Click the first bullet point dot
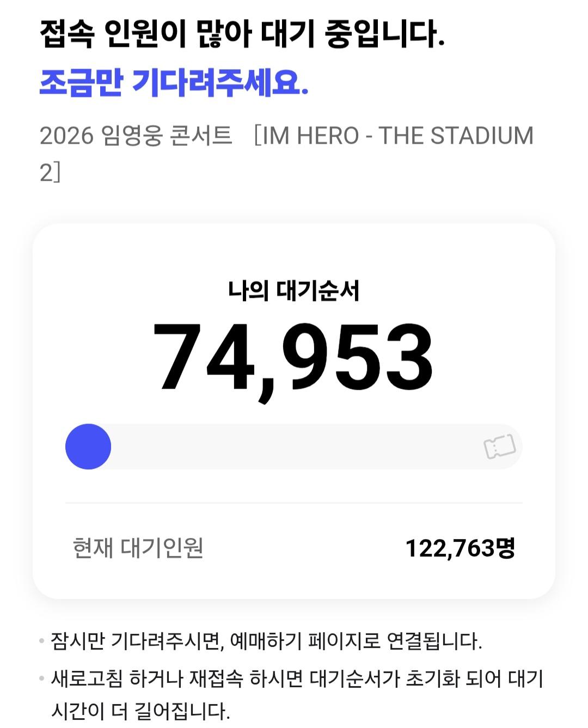Image resolution: width=588 pixels, height=728 pixels. (42, 641)
